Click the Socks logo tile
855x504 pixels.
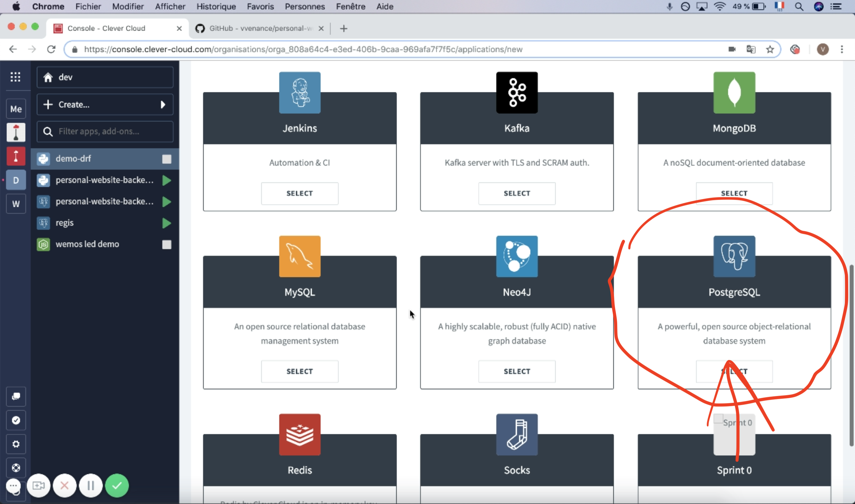[517, 434]
